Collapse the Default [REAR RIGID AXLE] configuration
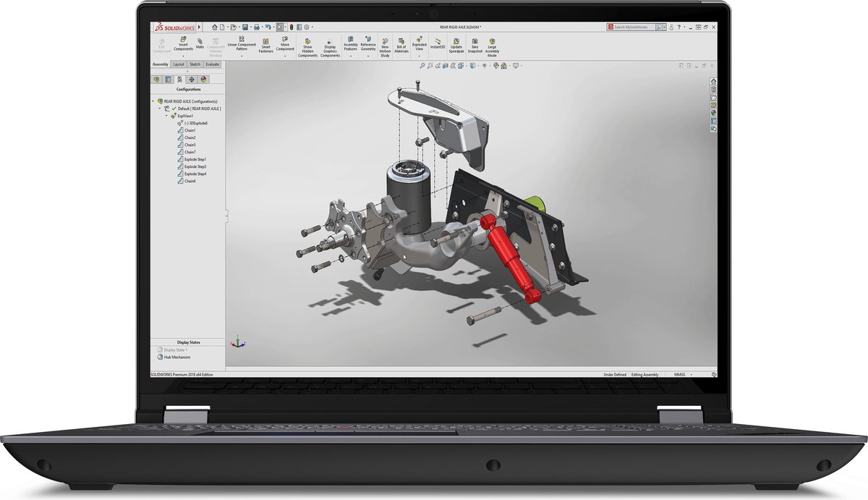 coord(159,109)
